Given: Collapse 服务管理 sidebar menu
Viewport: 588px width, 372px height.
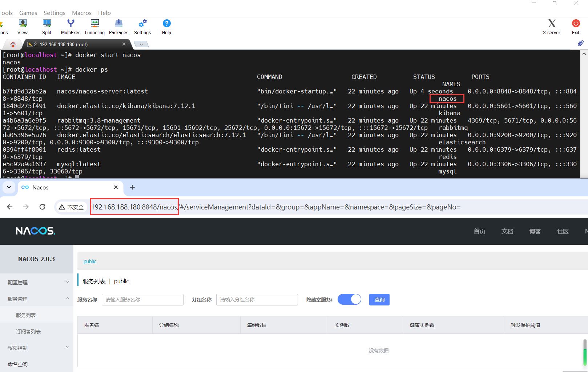Looking at the screenshot, I should [x=37, y=299].
